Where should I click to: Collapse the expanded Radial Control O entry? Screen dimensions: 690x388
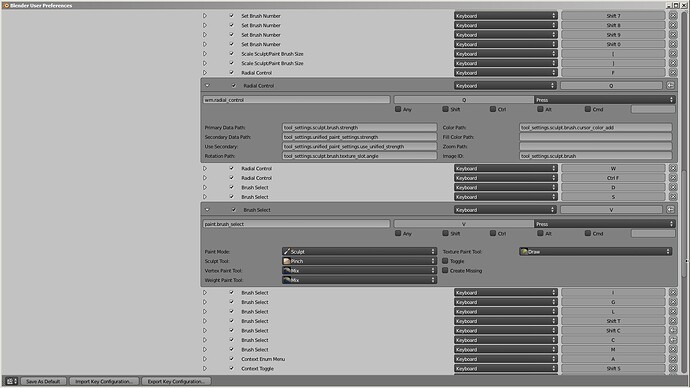pyautogui.click(x=207, y=86)
